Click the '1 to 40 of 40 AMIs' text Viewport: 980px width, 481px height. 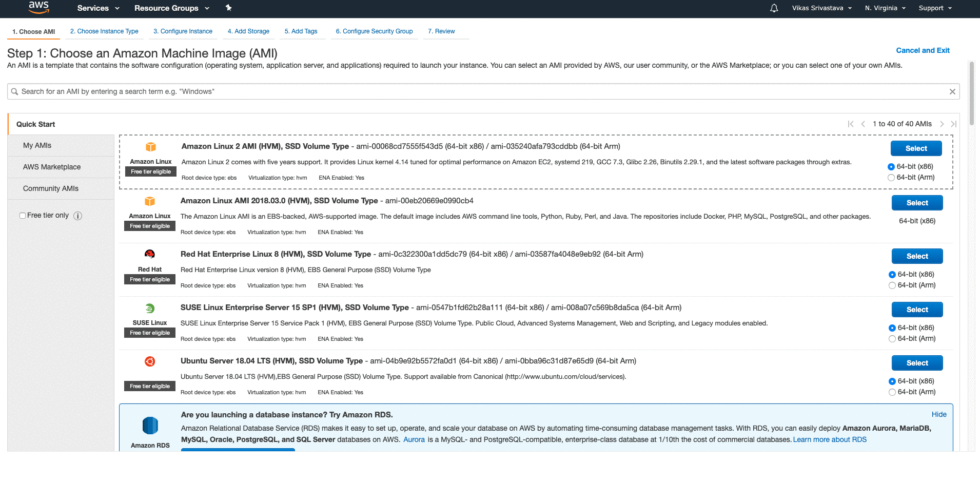pyautogui.click(x=902, y=124)
